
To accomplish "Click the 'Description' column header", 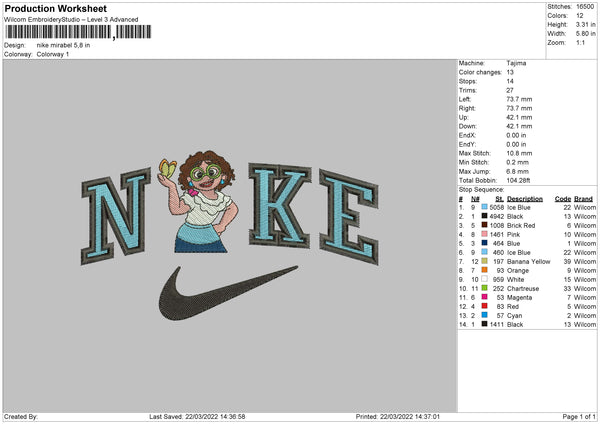I will [x=525, y=199].
